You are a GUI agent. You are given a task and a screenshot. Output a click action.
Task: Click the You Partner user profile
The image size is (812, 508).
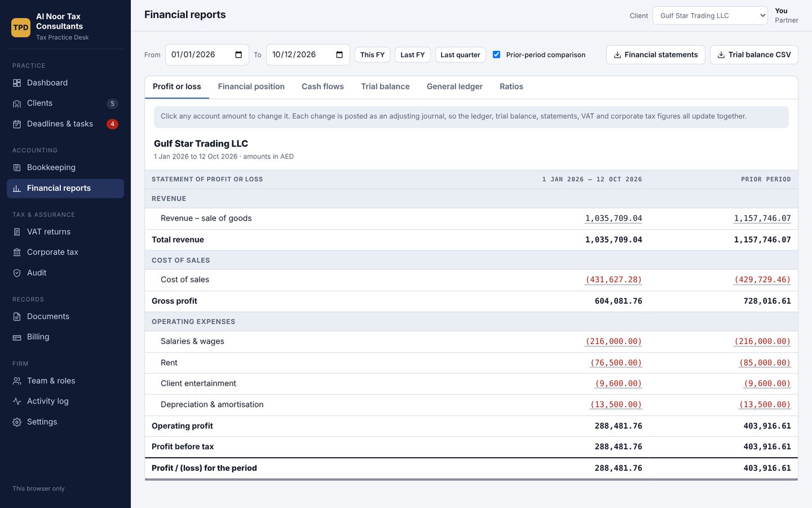click(x=786, y=16)
